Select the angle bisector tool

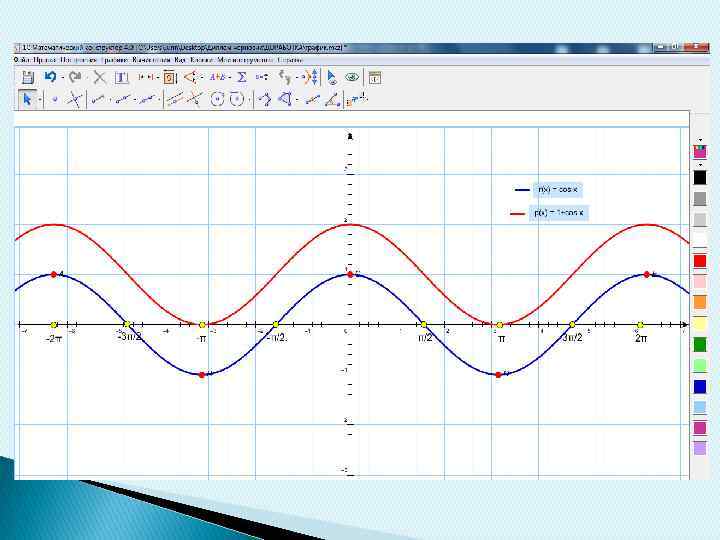click(x=332, y=99)
